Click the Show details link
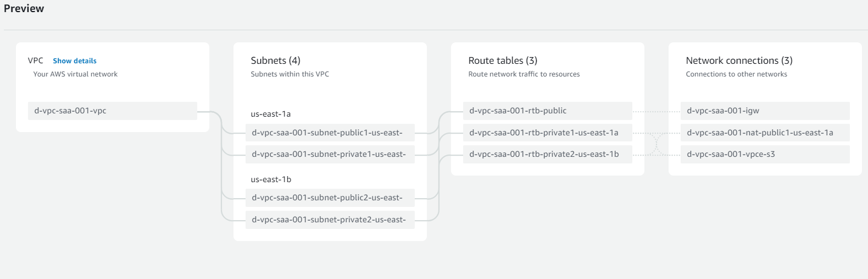Viewport: 868px width, 279px height. tap(75, 61)
